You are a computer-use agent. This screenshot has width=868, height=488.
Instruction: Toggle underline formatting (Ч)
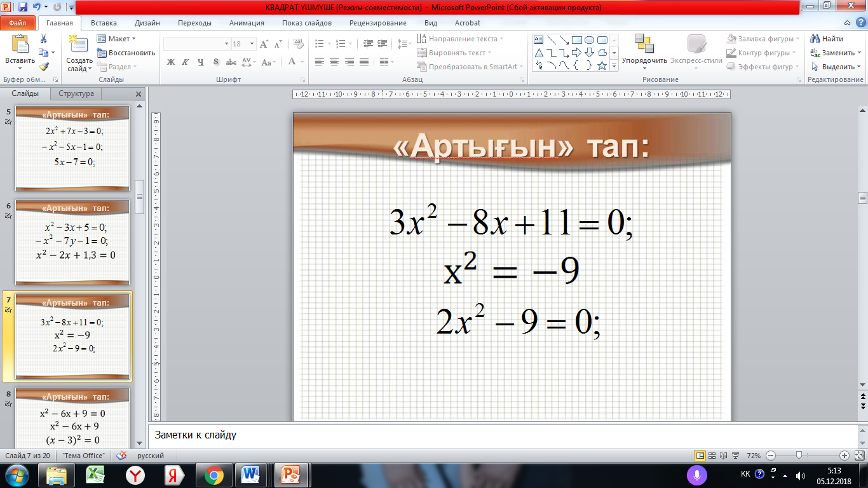201,62
